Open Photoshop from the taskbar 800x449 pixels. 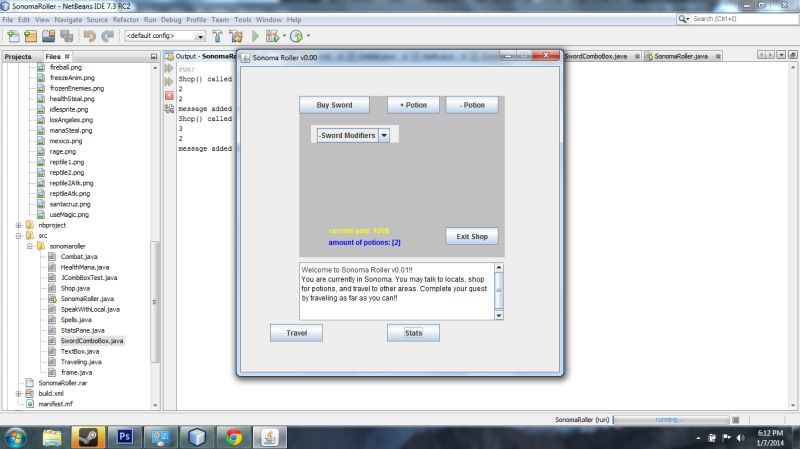tap(124, 437)
